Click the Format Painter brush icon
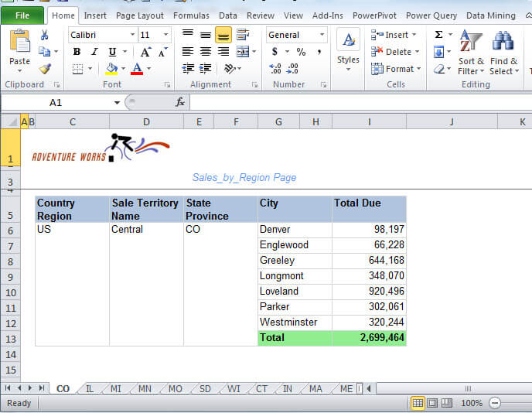 pos(45,69)
